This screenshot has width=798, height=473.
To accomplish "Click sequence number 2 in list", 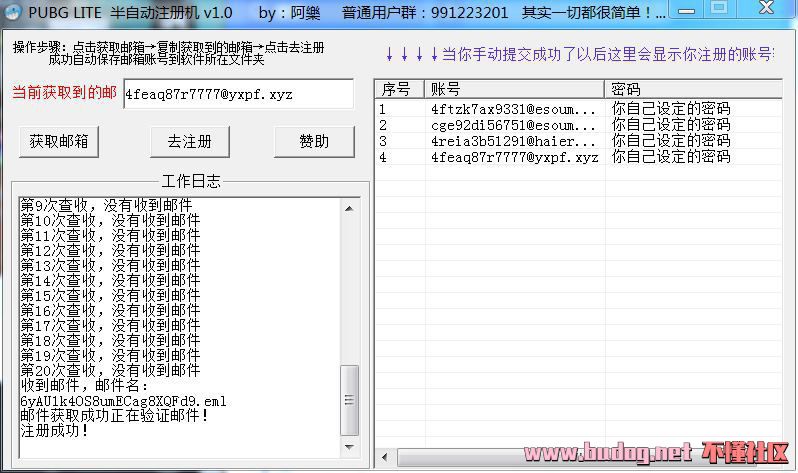I will tap(383, 125).
